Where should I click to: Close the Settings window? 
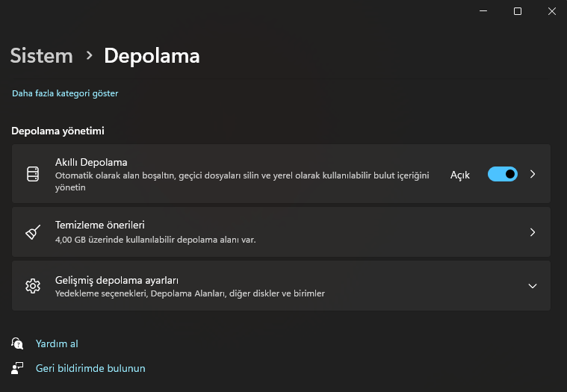point(551,11)
